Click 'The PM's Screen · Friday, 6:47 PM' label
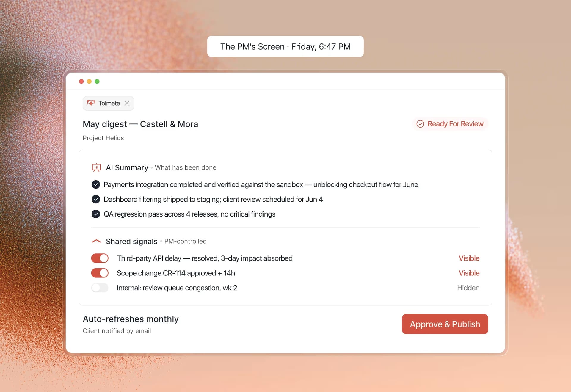 tap(285, 46)
